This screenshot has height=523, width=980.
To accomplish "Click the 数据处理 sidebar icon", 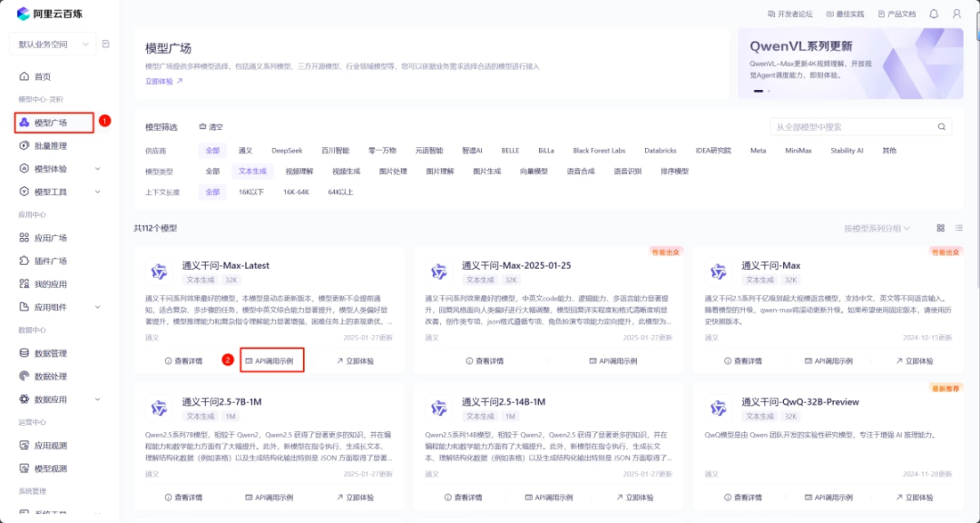I will click(24, 377).
